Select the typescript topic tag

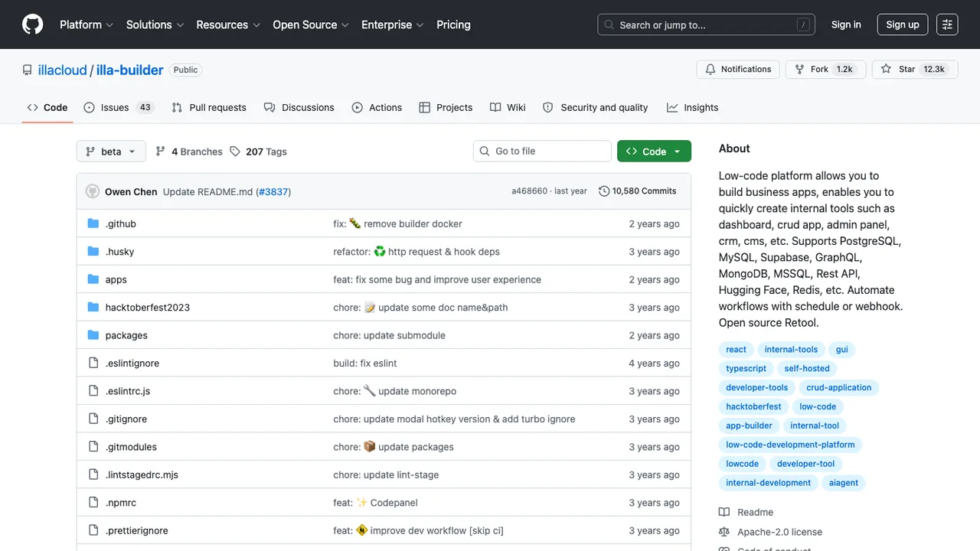point(746,369)
